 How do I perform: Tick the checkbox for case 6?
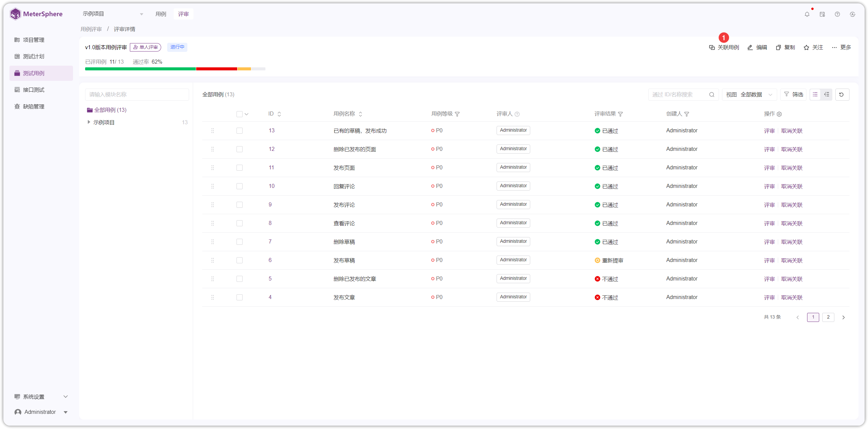240,260
